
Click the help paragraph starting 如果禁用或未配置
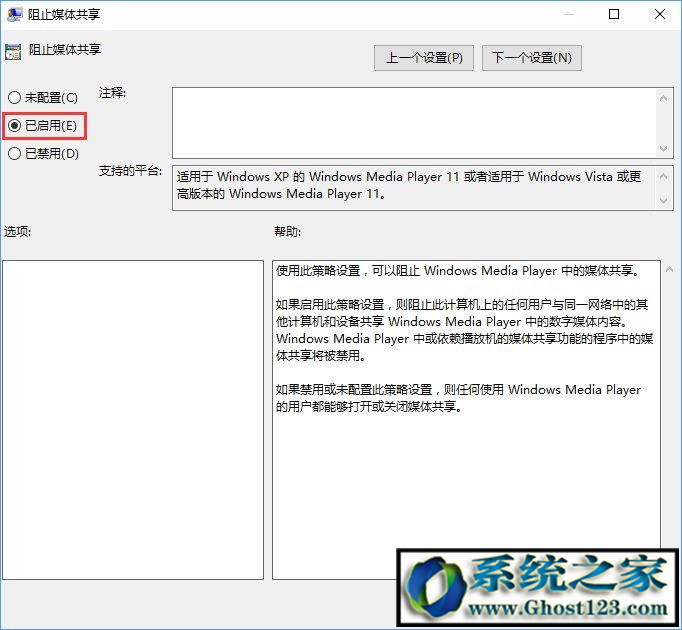click(458, 398)
